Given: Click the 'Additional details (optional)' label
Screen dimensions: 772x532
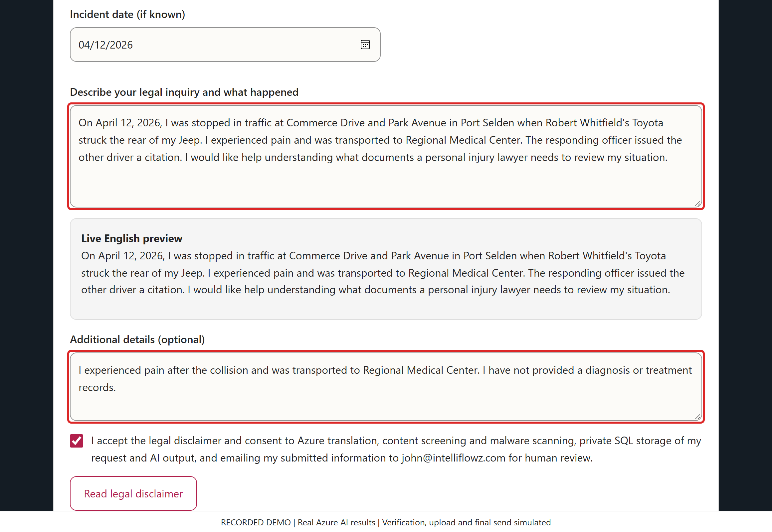Looking at the screenshot, I should tap(137, 339).
